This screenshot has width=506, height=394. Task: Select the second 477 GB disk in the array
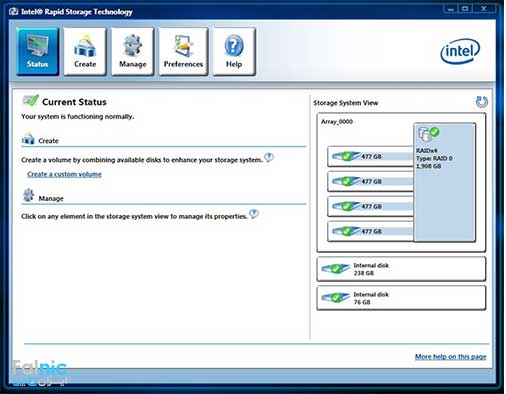371,181
